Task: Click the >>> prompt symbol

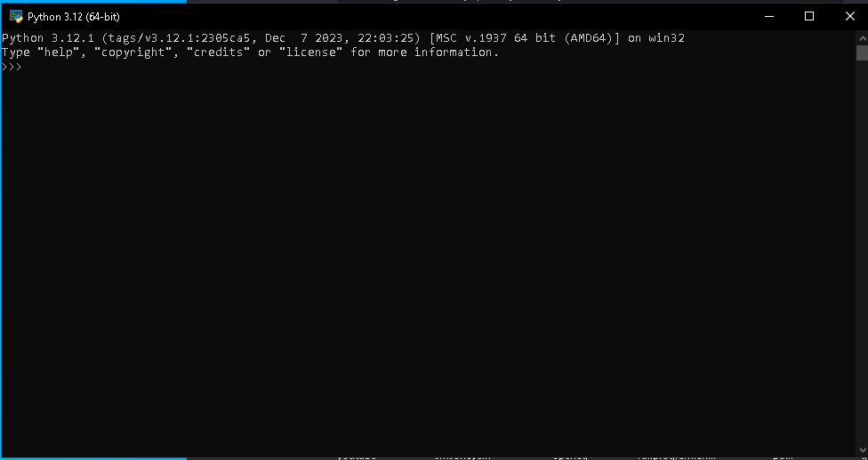Action: pyautogui.click(x=12, y=67)
